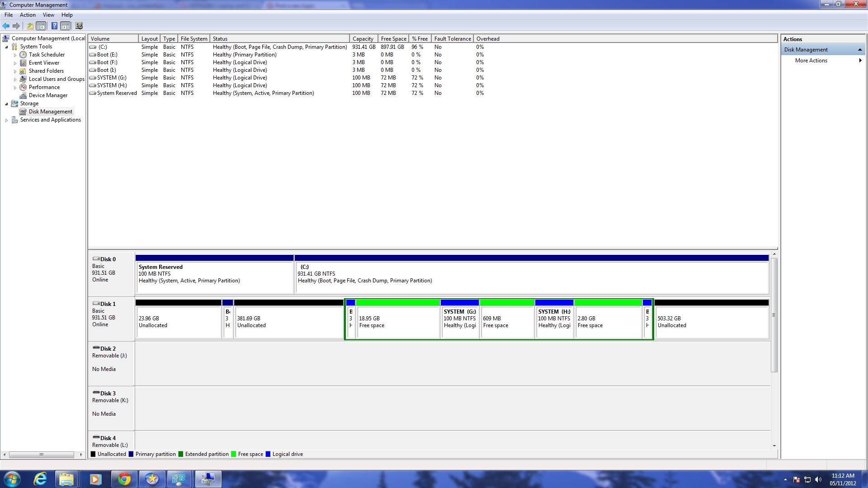Viewport: 868px width, 488px height.
Task: Click the Task Scheduler clock icon
Action: click(23, 55)
